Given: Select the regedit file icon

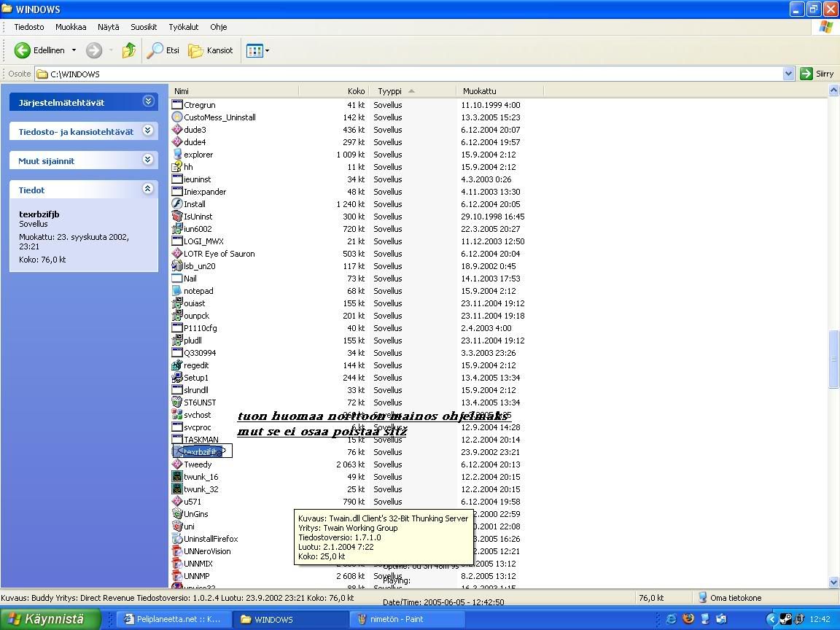Looking at the screenshot, I should [x=177, y=365].
